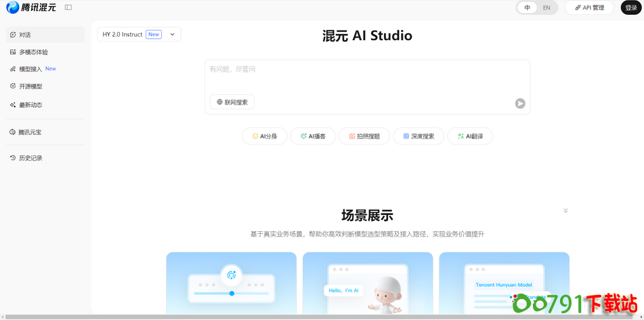The image size is (644, 320).
Task: Collapse the sidebar with the panel icon
Action: (68, 7)
